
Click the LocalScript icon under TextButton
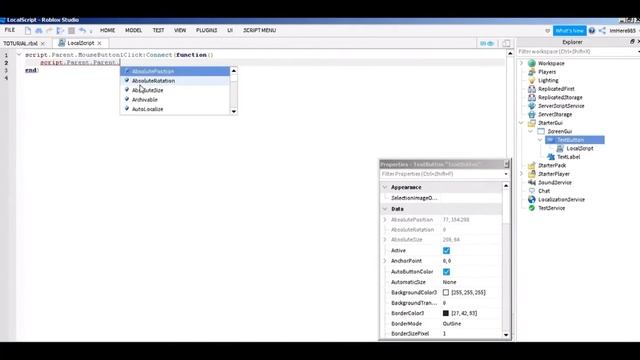(x=560, y=148)
